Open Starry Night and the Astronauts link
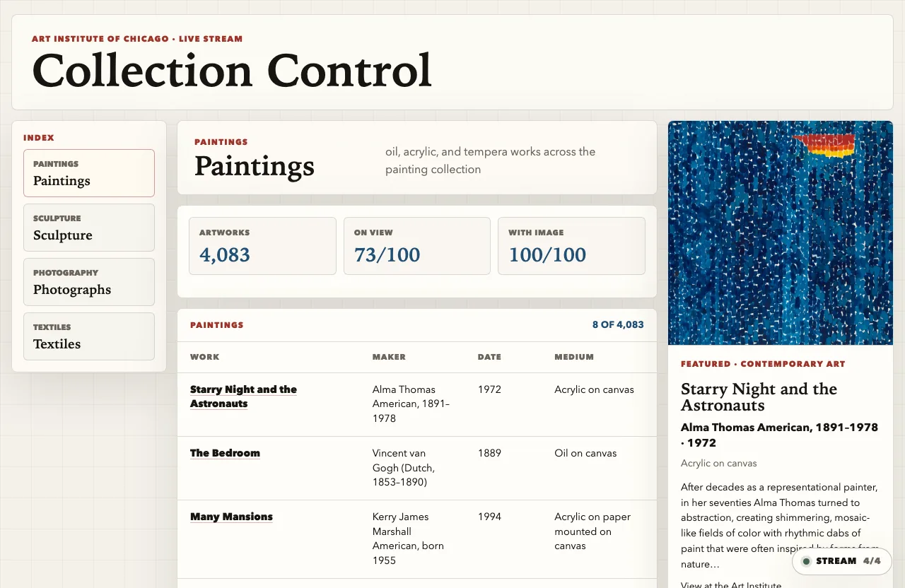The width and height of the screenshot is (905, 588). pos(243,396)
